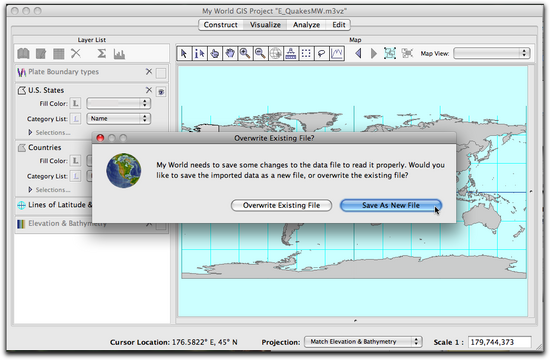Click the Countries layer polygon icon
550x360 pixels.
coord(22,148)
